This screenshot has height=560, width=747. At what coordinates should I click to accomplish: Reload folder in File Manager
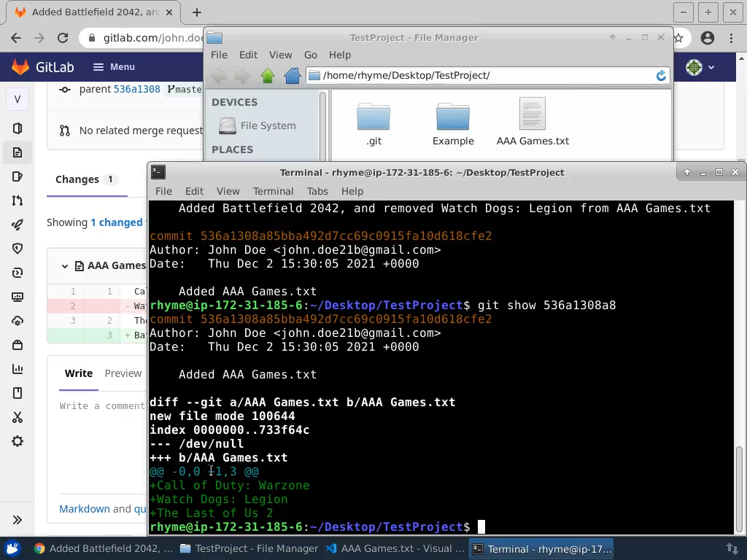[x=661, y=75]
